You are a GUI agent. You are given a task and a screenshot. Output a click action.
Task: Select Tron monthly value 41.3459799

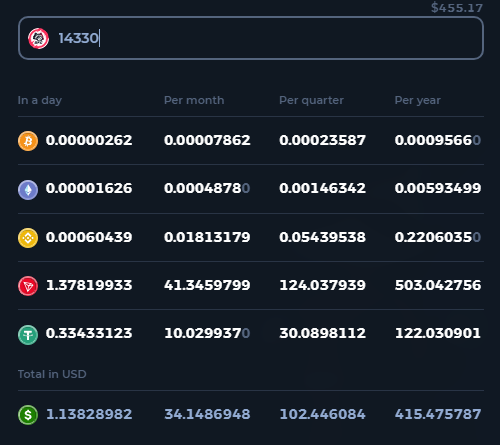pyautogui.click(x=207, y=285)
